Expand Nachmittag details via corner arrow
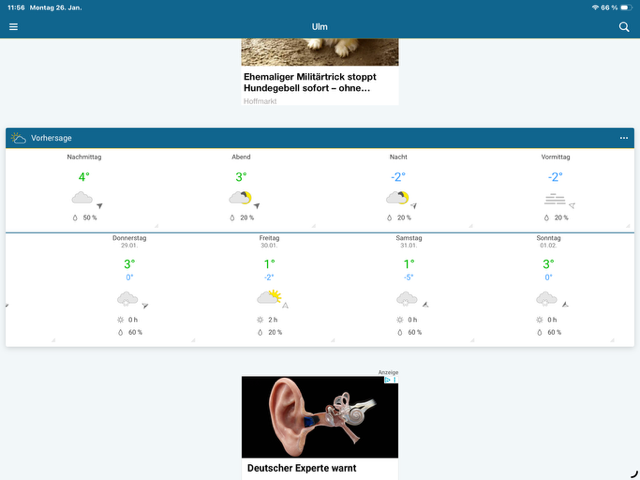This screenshot has width=640, height=480. tap(156, 227)
